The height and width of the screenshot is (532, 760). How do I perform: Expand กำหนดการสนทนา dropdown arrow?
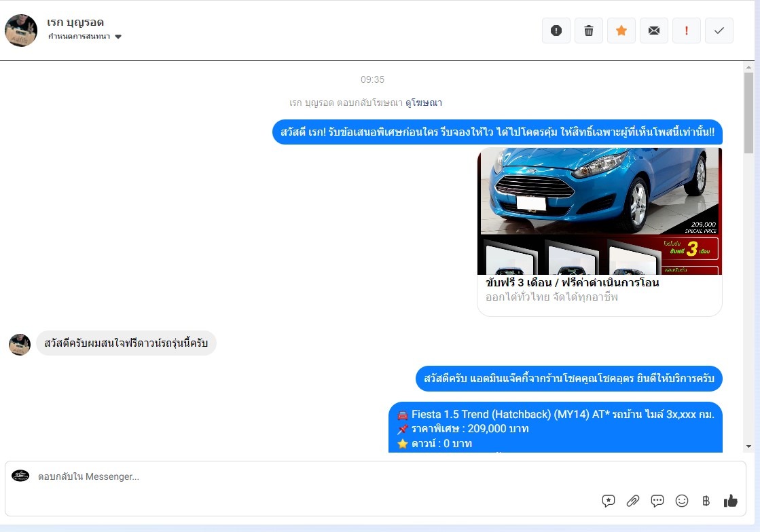tap(117, 37)
